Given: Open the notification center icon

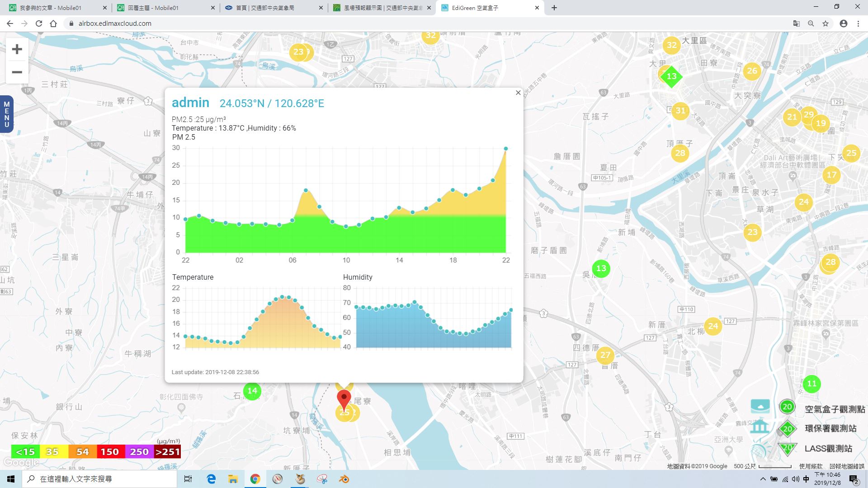Looking at the screenshot, I should [x=854, y=479].
